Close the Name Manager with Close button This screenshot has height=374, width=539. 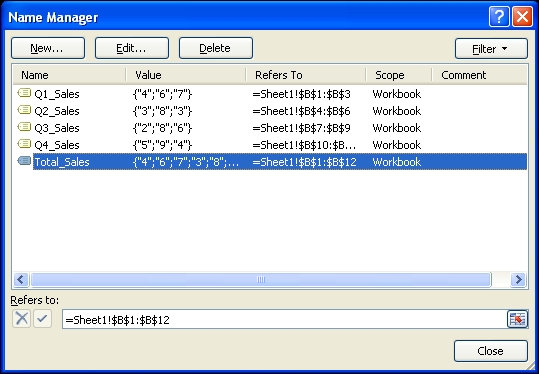[x=491, y=351]
